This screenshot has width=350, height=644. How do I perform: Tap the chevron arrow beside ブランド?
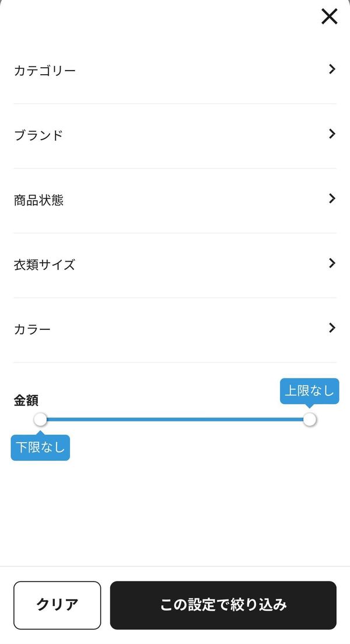[332, 134]
